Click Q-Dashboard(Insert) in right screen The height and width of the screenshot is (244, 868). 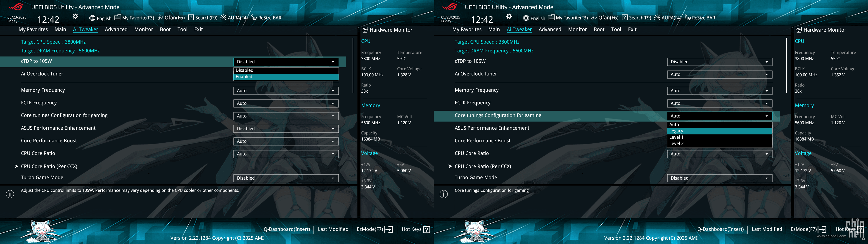(x=720, y=229)
